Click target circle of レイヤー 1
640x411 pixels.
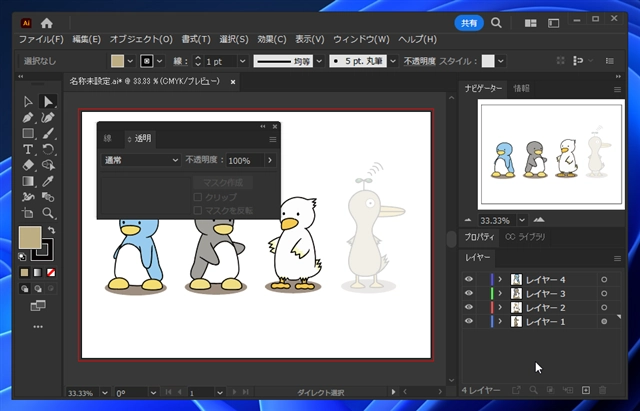pos(604,322)
